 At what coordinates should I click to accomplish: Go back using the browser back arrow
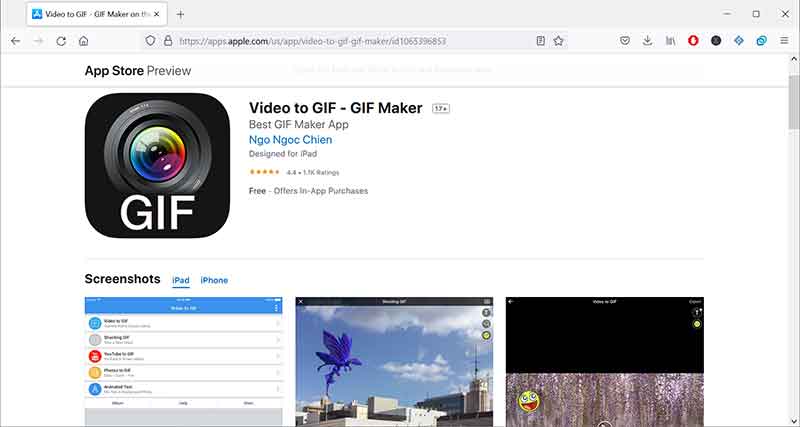pos(15,41)
